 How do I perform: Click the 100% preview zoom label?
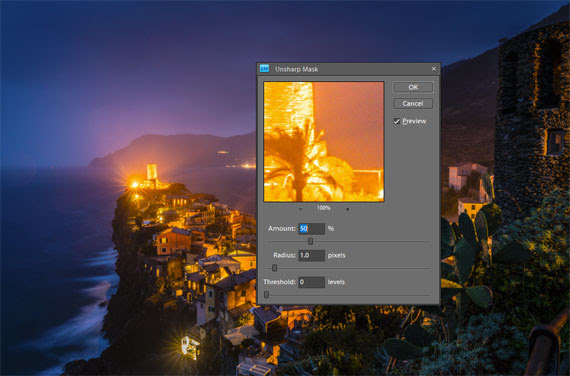324,208
